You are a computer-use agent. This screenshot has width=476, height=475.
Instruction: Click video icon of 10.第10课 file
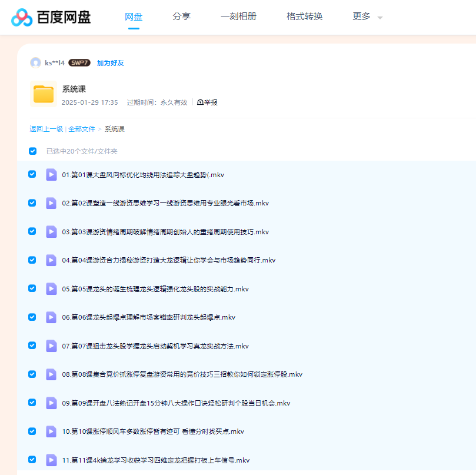51,431
